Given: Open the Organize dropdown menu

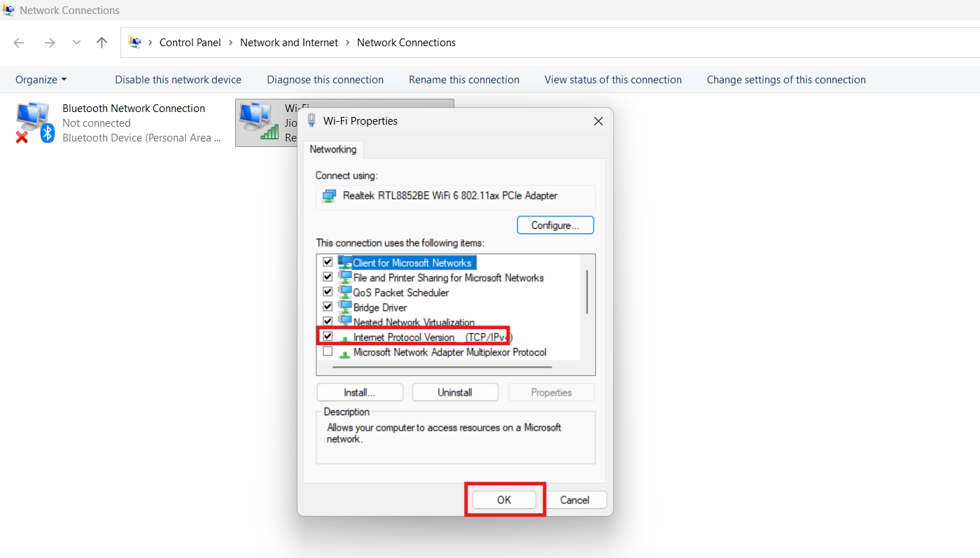Looking at the screenshot, I should click(x=41, y=80).
